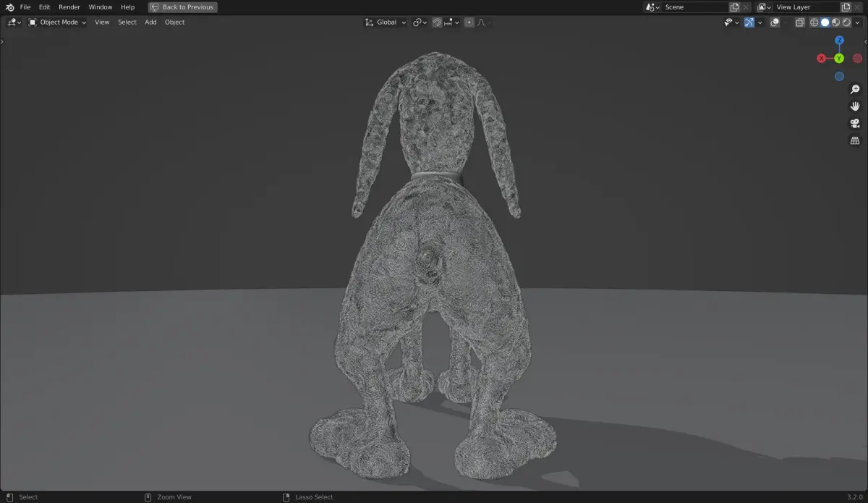Click the Blender version number 3.2.0
The width and height of the screenshot is (868, 503).
click(854, 497)
